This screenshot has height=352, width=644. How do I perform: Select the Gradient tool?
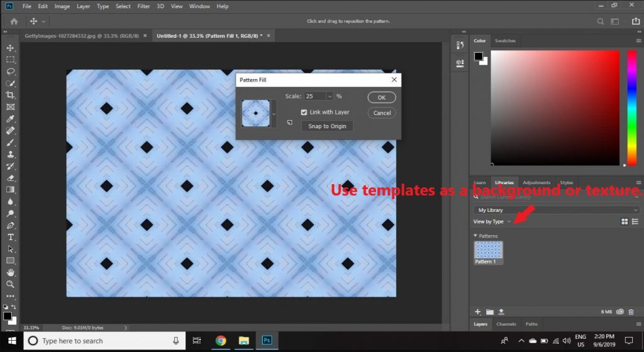pos(10,190)
